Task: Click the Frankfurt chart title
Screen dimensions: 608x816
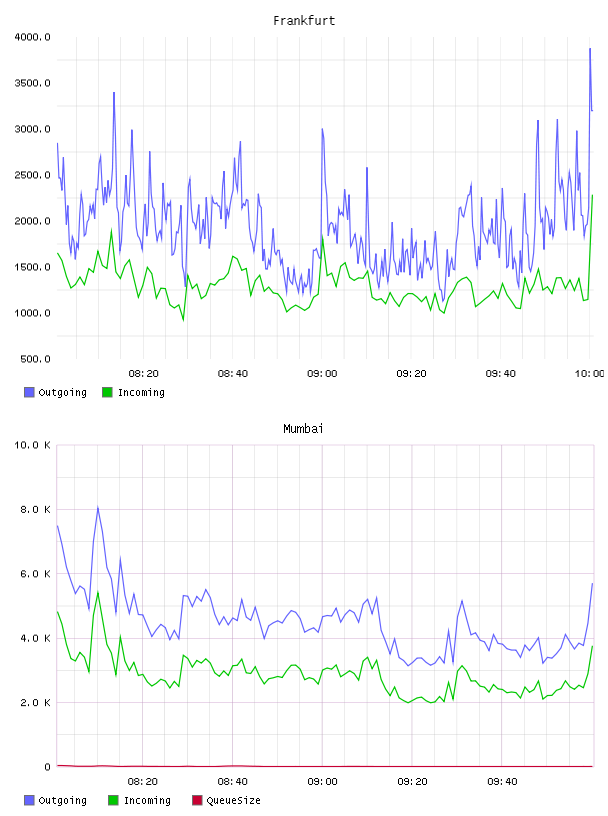Action: 304,21
